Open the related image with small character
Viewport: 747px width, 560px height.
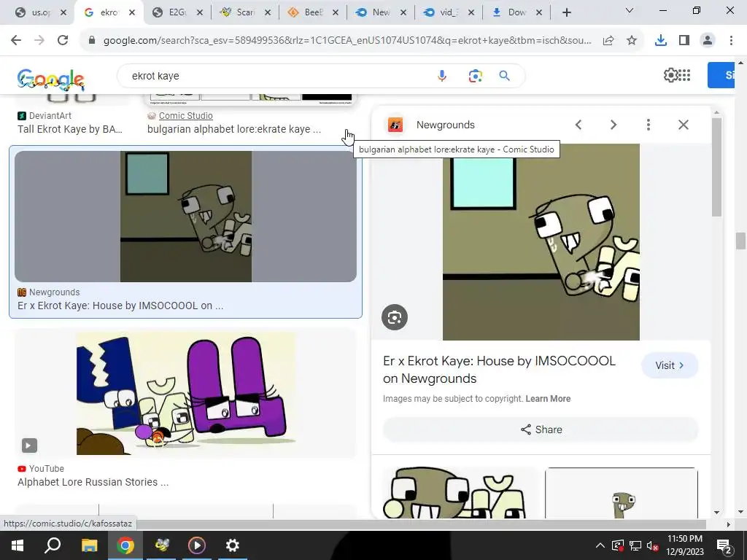(622, 492)
